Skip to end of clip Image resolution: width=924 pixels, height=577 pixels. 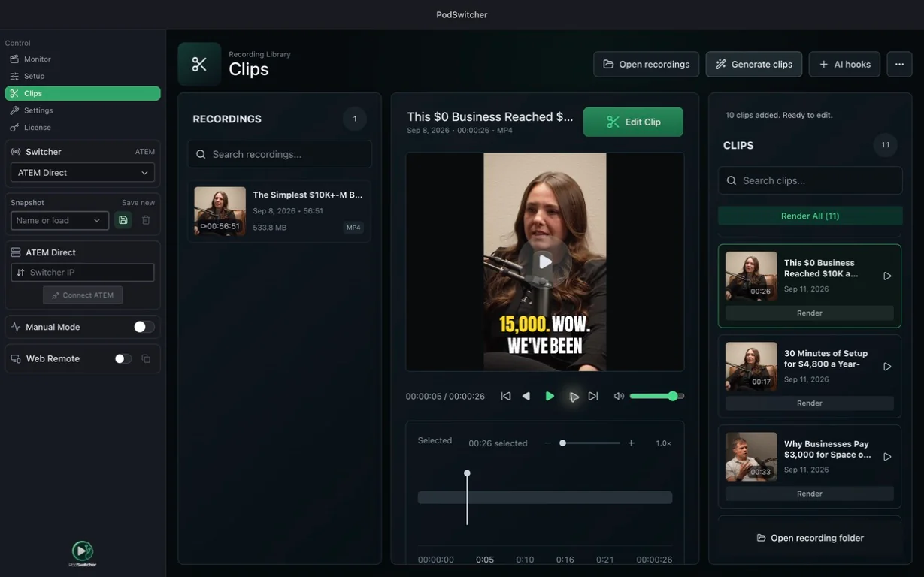click(x=593, y=396)
